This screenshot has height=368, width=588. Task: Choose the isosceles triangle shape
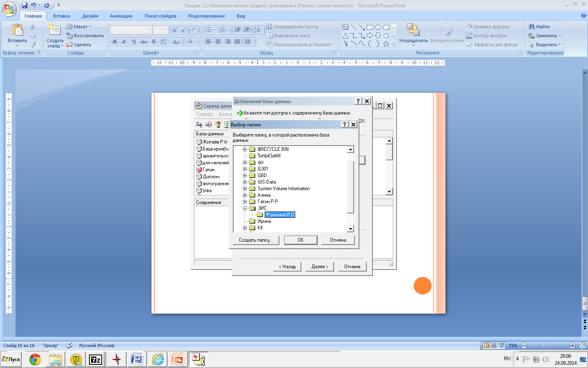(x=345, y=36)
